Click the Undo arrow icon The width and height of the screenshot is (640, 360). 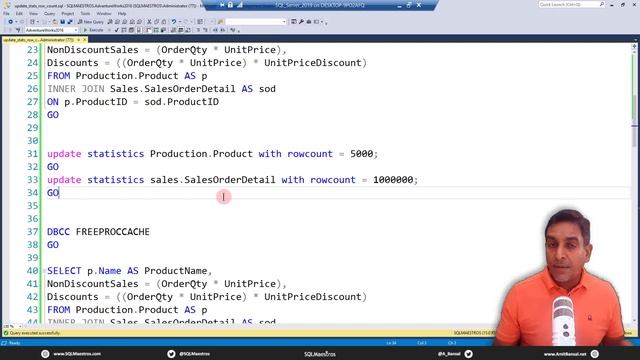coord(174,22)
